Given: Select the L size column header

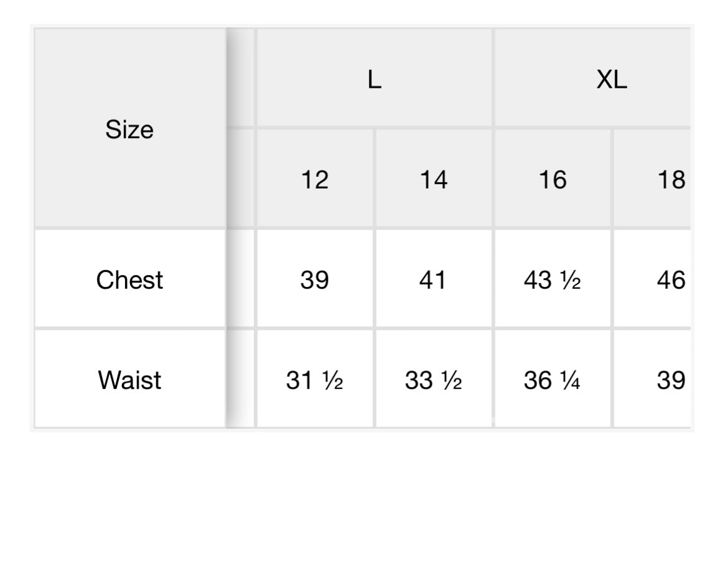Looking at the screenshot, I should click(374, 79).
